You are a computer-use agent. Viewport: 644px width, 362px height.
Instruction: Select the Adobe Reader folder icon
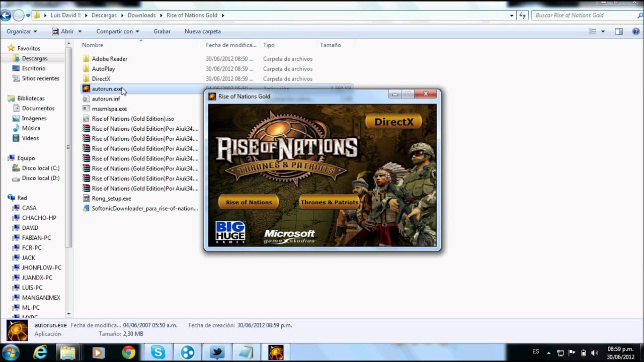(x=86, y=59)
